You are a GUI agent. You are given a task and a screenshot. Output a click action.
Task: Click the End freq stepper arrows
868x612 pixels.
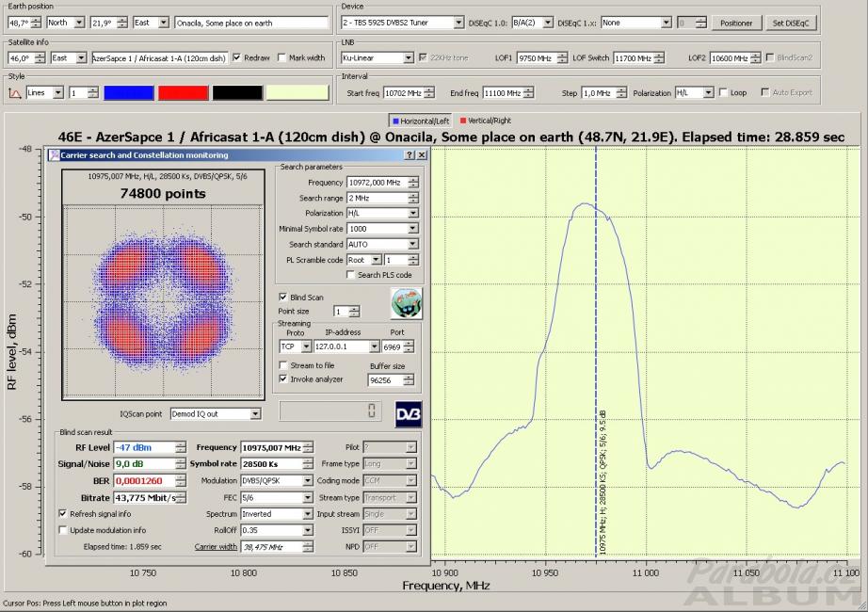click(x=528, y=93)
